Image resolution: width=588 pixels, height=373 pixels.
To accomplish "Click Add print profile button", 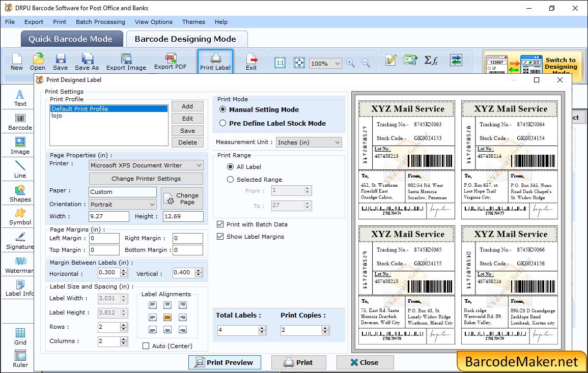I will (187, 106).
